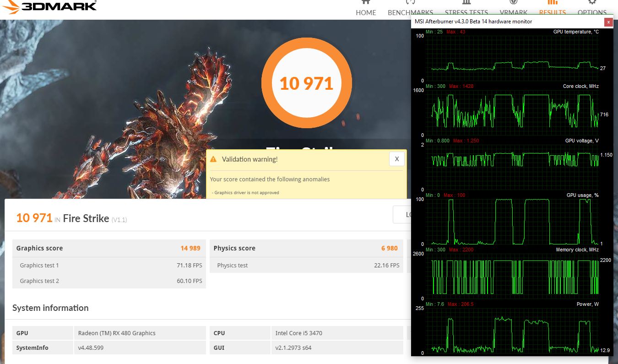This screenshot has width=618, height=364.
Task: Click the Power graph in Afterburner
Action: [512, 331]
